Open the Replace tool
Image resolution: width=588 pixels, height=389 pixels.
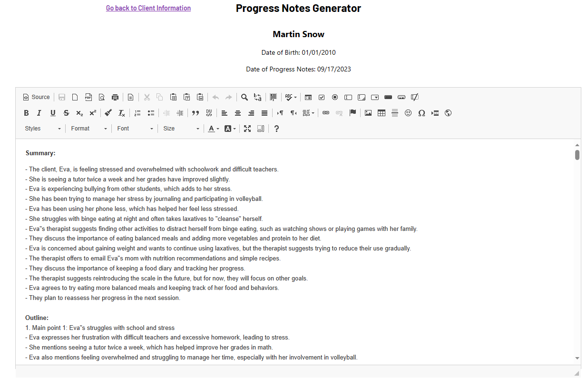point(258,97)
